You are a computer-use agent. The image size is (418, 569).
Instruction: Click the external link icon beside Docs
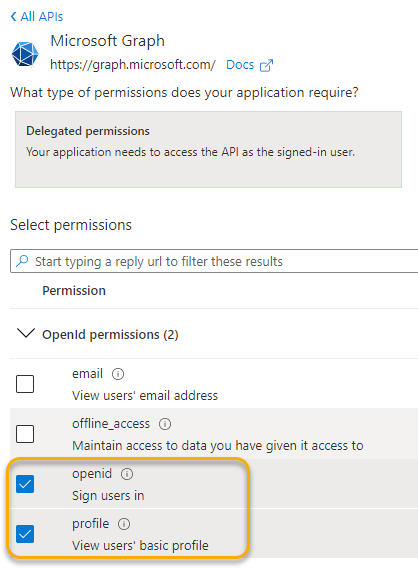click(x=266, y=65)
